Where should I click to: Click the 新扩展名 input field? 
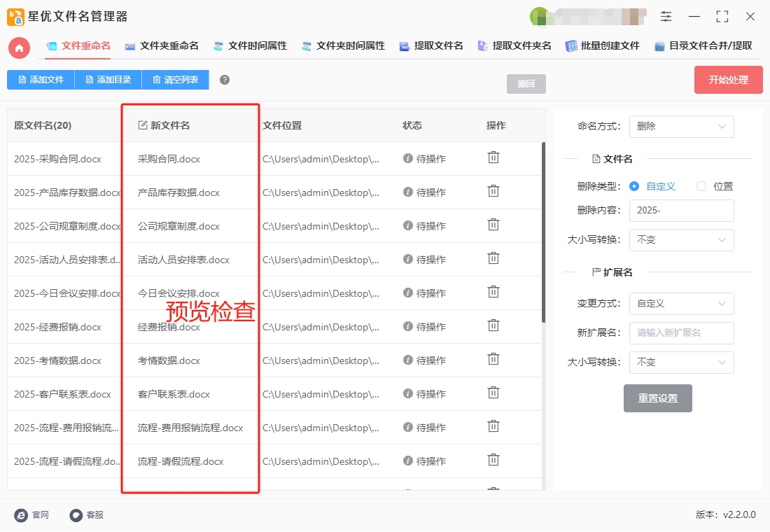tap(681, 333)
